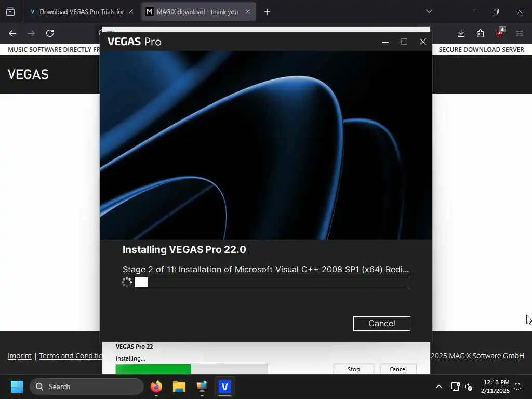The width and height of the screenshot is (532, 399).
Task: Show hidden system tray icons
Action: (x=438, y=387)
